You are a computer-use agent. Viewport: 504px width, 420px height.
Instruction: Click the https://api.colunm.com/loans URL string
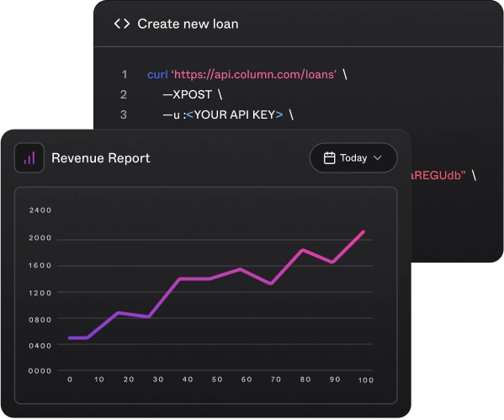pos(254,75)
